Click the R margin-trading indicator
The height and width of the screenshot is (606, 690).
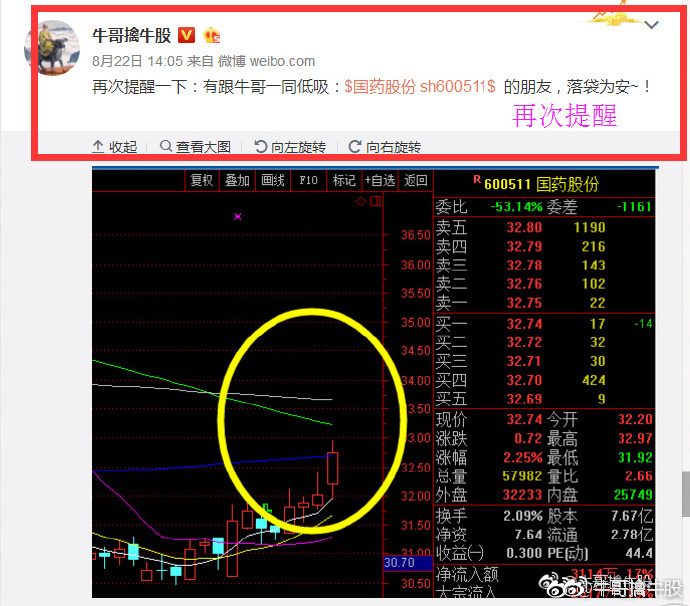pyautogui.click(x=477, y=180)
